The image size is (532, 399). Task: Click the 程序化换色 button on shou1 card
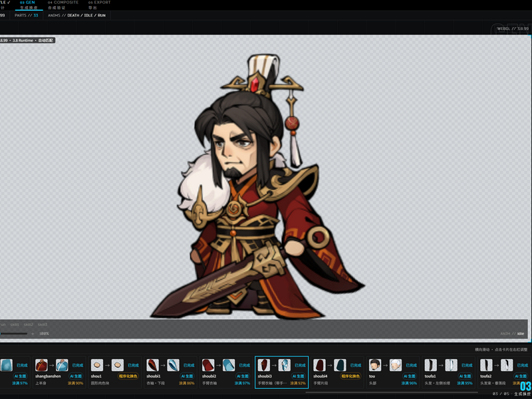point(128,376)
